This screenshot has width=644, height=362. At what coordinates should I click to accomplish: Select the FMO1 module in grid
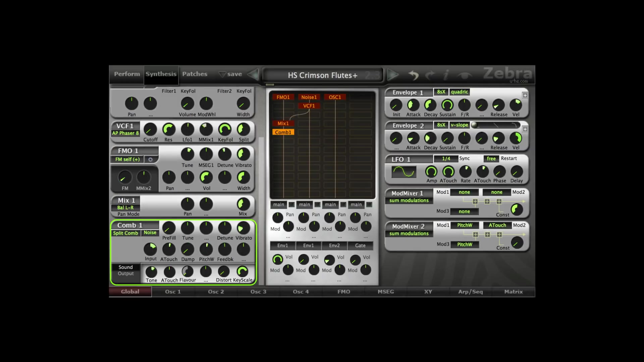coord(283,97)
